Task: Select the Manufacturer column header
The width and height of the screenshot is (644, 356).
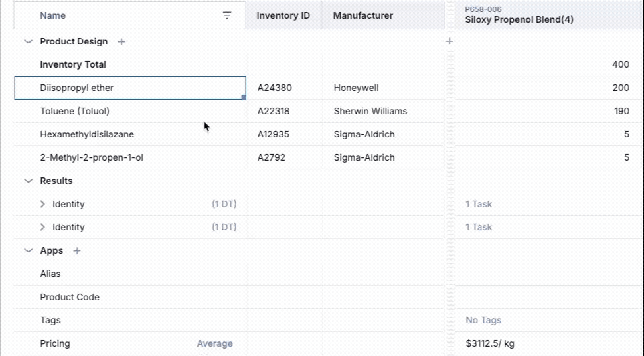Action: coord(363,15)
